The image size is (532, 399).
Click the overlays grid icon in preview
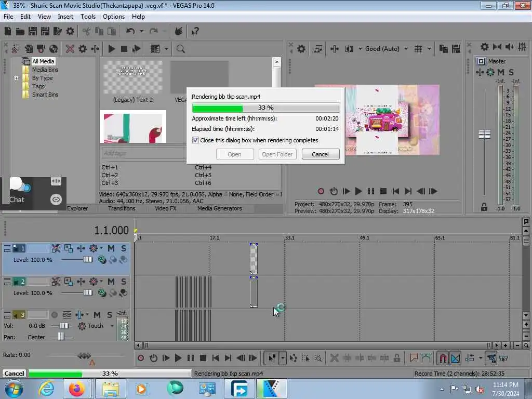[x=418, y=49]
